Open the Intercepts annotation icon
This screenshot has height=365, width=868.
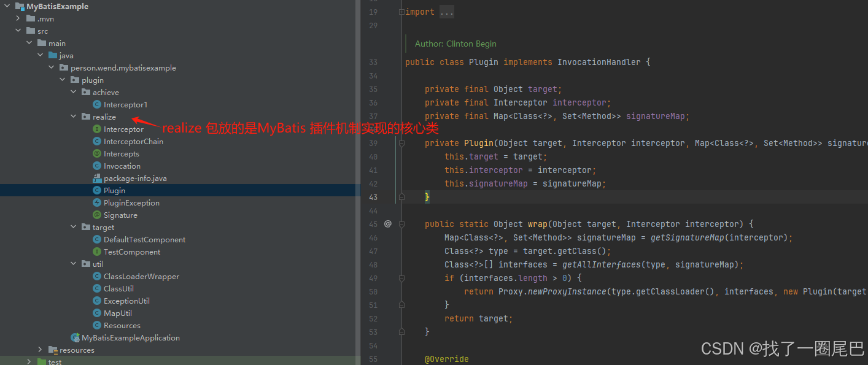click(97, 153)
